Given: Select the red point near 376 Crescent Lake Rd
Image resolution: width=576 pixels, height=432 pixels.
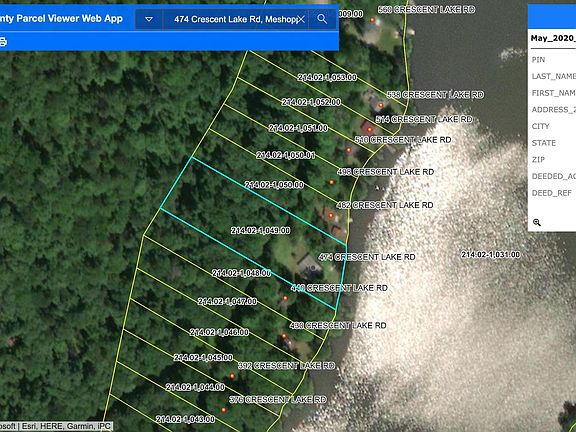Looking at the screenshot, I should 223,410.
